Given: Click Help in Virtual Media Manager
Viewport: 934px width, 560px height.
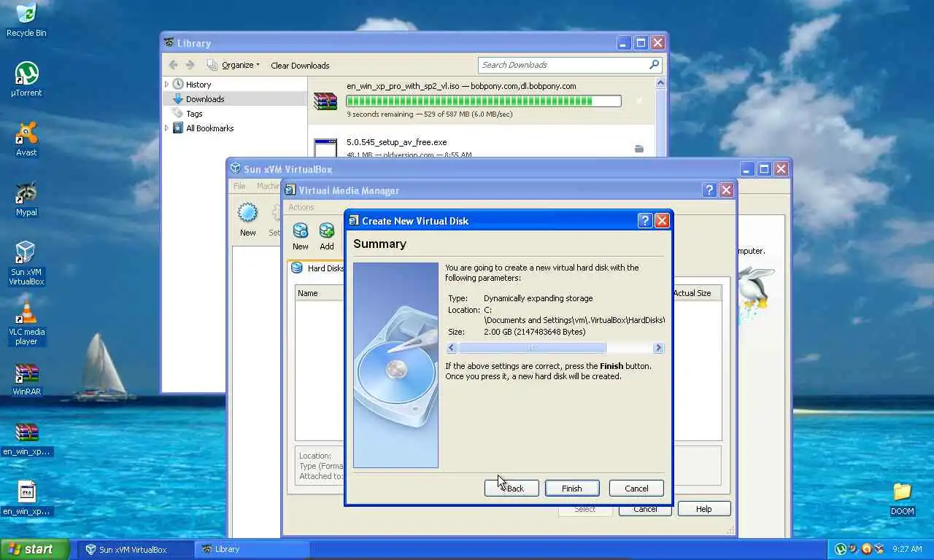Looking at the screenshot, I should 704,509.
